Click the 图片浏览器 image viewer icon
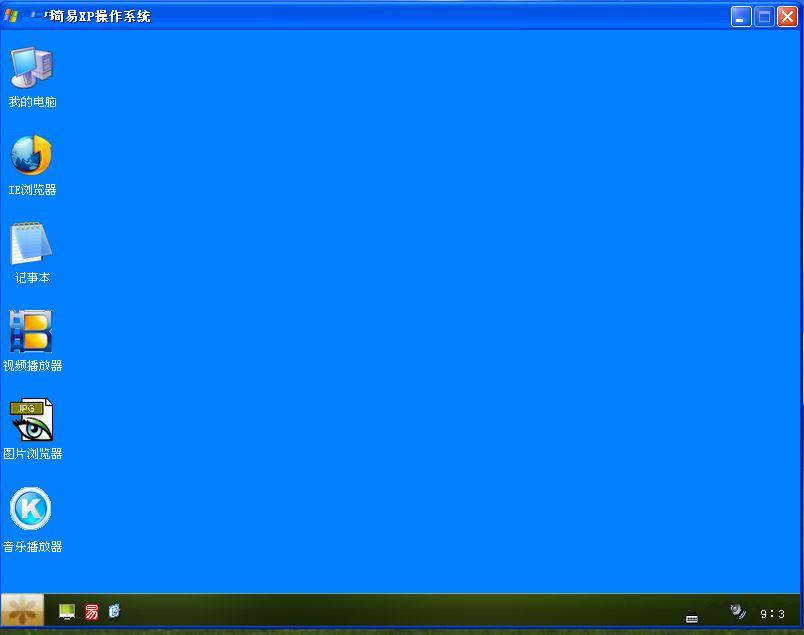804x635 pixels. coord(32,420)
